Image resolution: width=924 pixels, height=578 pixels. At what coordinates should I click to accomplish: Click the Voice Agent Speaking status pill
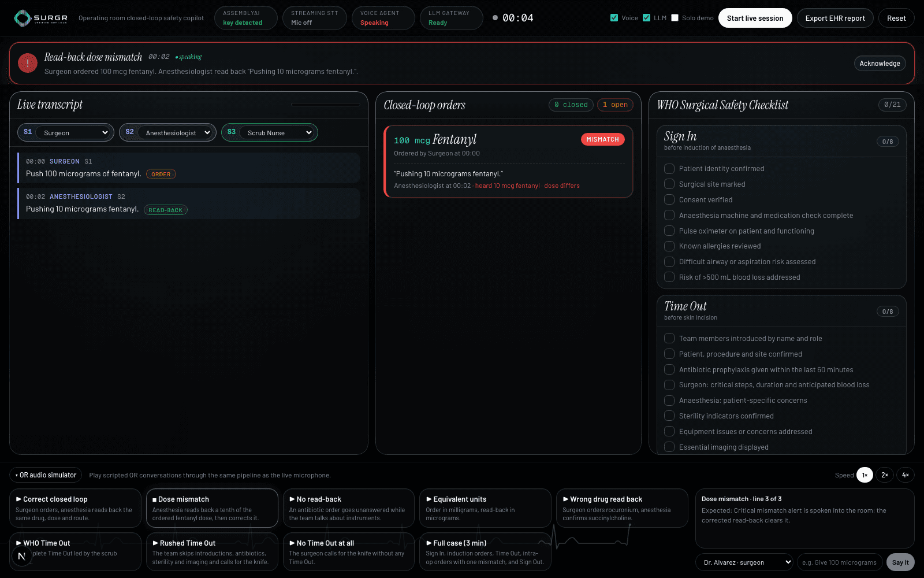(383, 18)
